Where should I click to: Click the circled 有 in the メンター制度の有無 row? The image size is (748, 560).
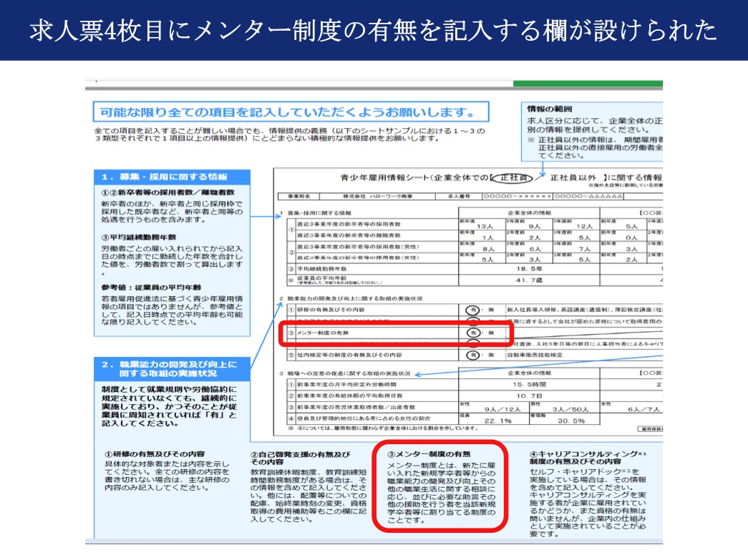(472, 333)
